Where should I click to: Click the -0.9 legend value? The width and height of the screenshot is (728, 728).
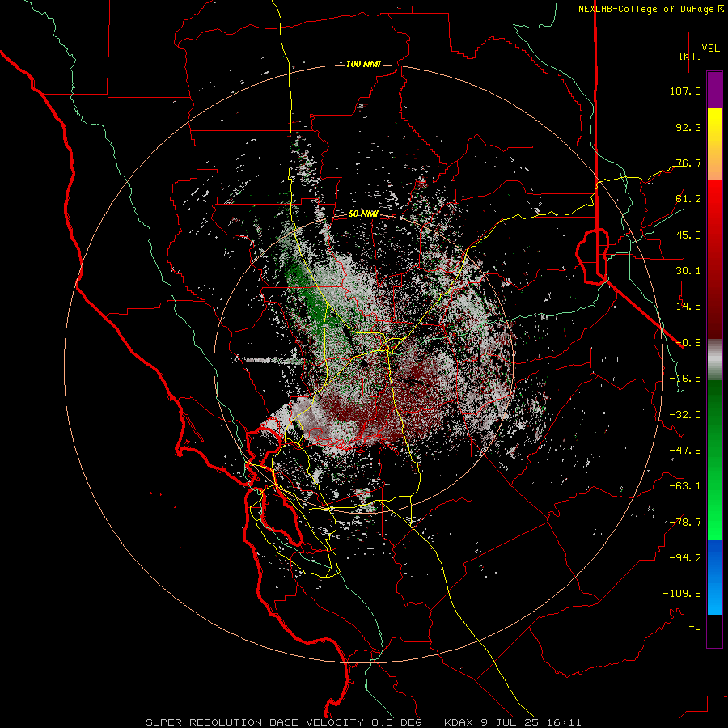pos(688,343)
